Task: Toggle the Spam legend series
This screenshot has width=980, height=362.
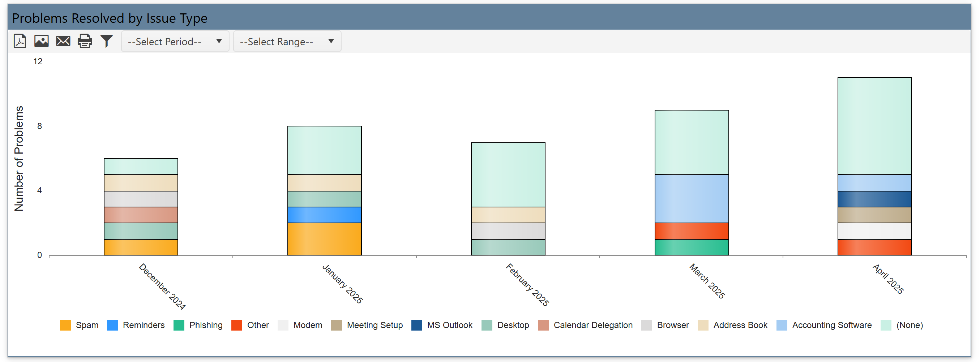Action: point(79,326)
